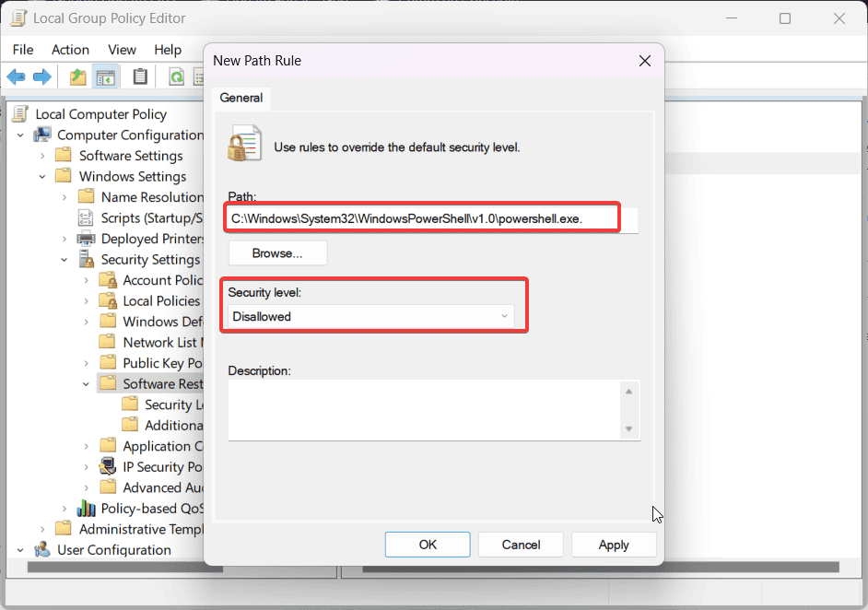Click the Description scroll down arrow

(628, 429)
